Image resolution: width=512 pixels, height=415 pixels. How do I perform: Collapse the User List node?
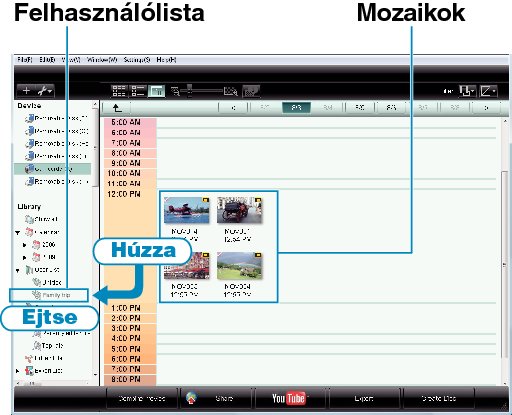coord(18,270)
